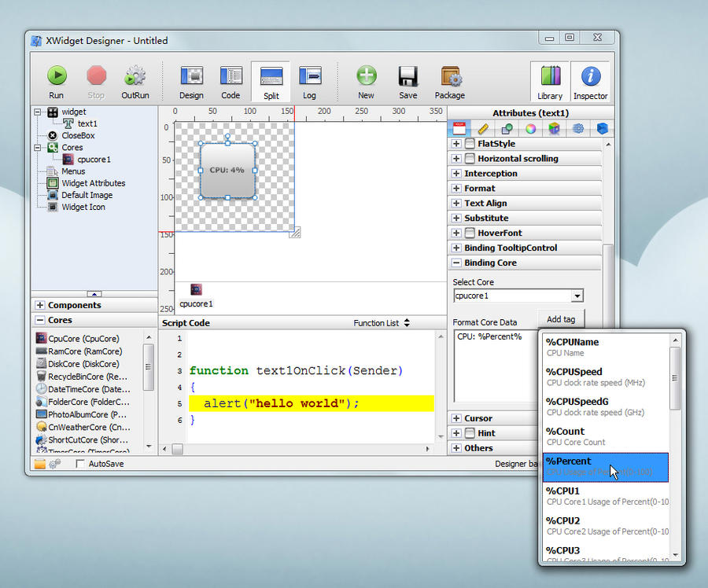Switch to Design view
This screenshot has height=588, width=708.
[x=191, y=82]
